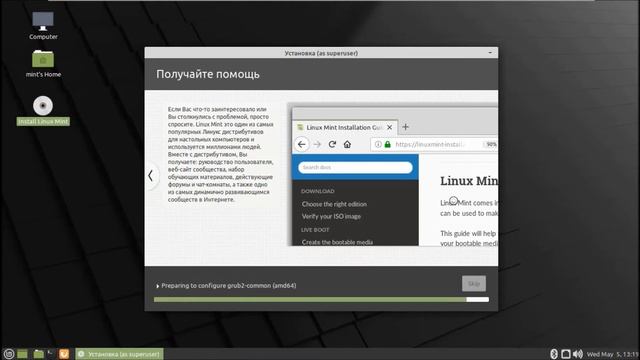Screen dimensions: 640x360
Task: Click the Russian help description paragraph
Action: pos(220,154)
